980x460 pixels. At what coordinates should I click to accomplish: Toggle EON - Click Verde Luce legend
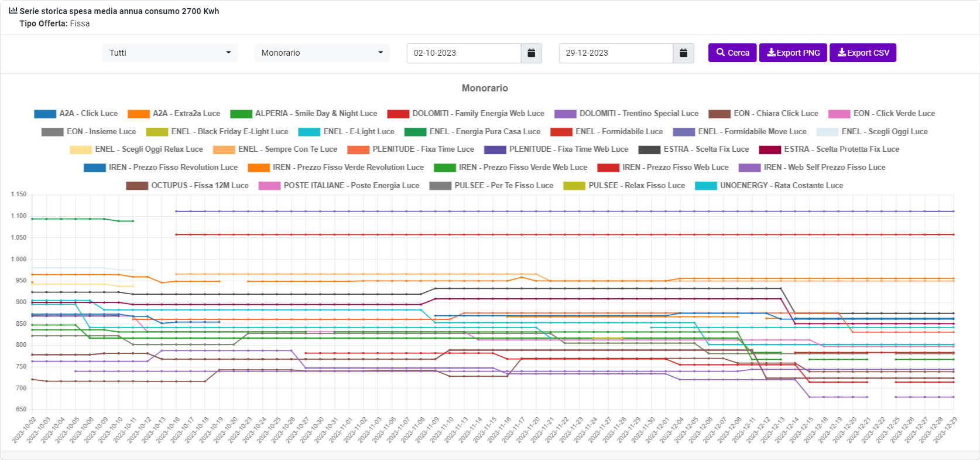click(882, 114)
